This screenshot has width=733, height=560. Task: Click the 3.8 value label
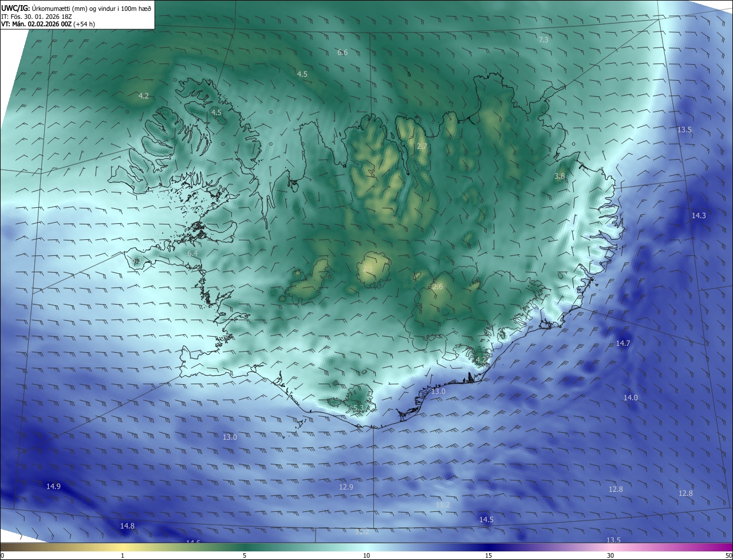(559, 176)
